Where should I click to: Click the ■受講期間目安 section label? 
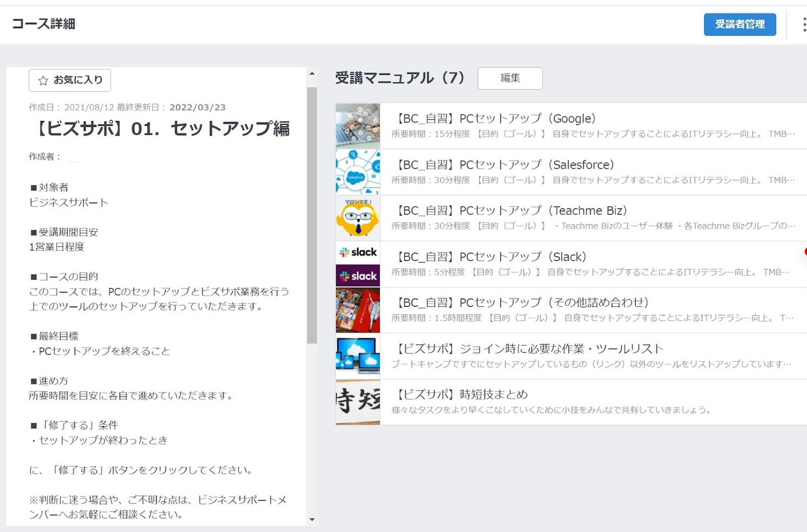point(64,232)
